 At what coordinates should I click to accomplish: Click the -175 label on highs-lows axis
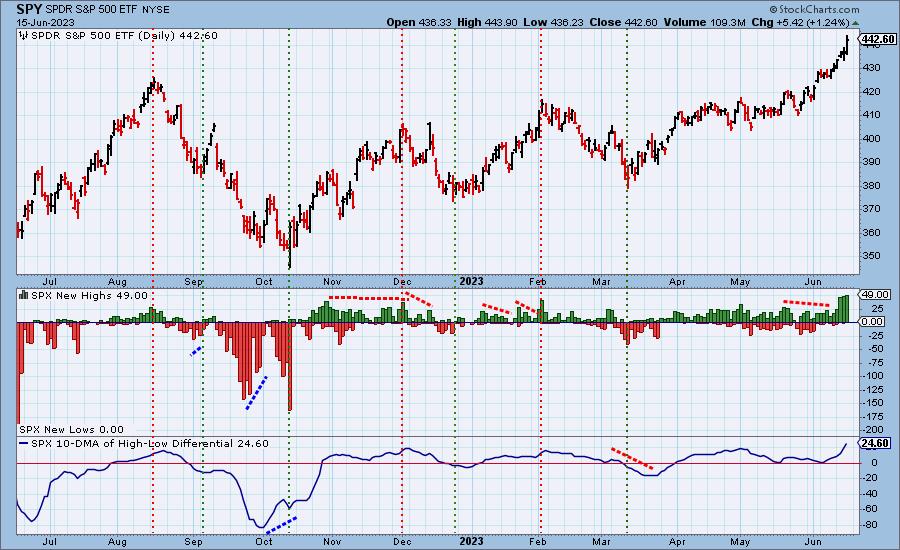coord(875,417)
